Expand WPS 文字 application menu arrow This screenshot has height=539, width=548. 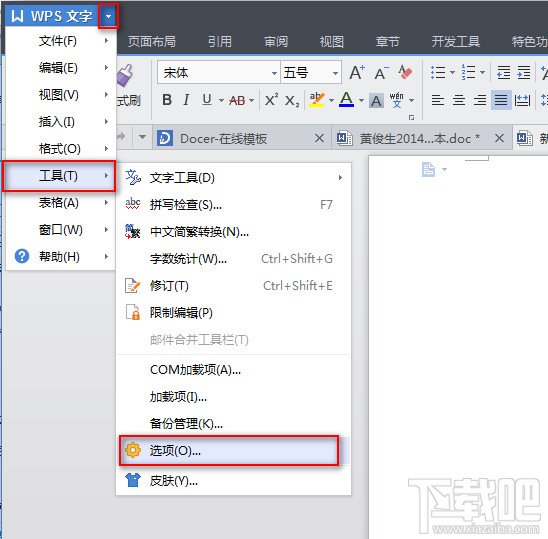tap(109, 16)
